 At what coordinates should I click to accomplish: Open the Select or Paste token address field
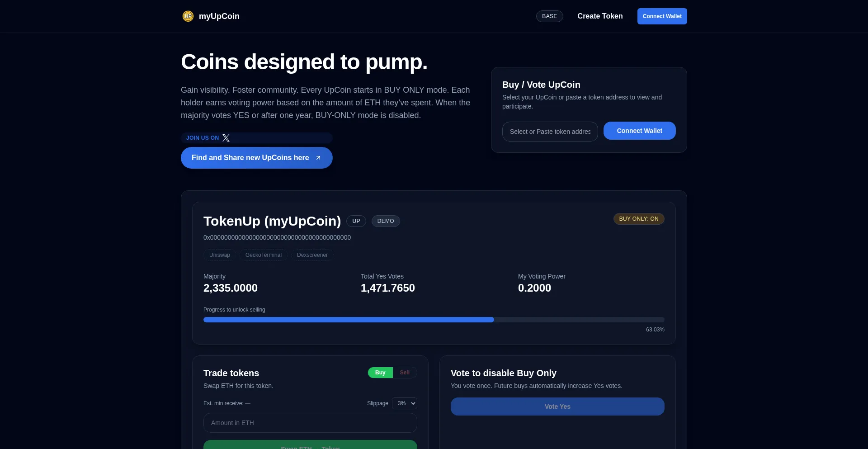[x=550, y=132]
